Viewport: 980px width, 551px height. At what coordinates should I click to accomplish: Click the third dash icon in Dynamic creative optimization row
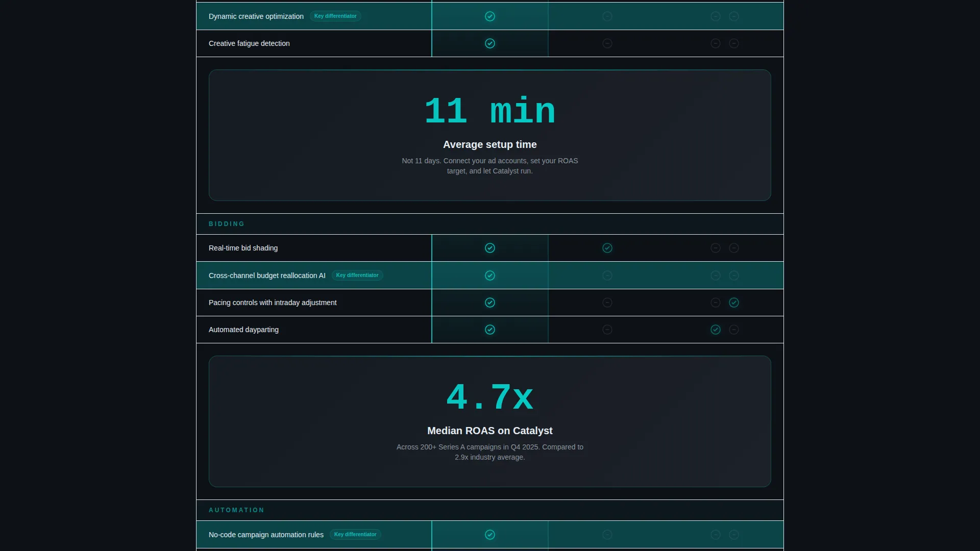pos(716,16)
